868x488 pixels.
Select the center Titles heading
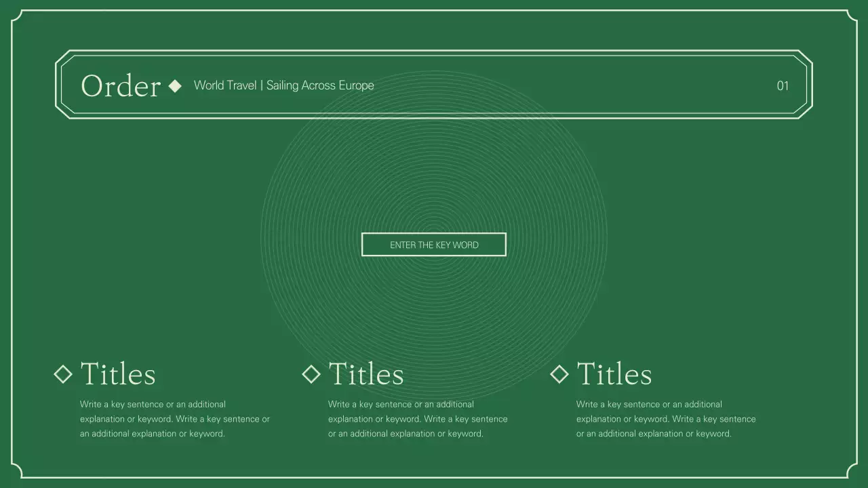(x=366, y=373)
